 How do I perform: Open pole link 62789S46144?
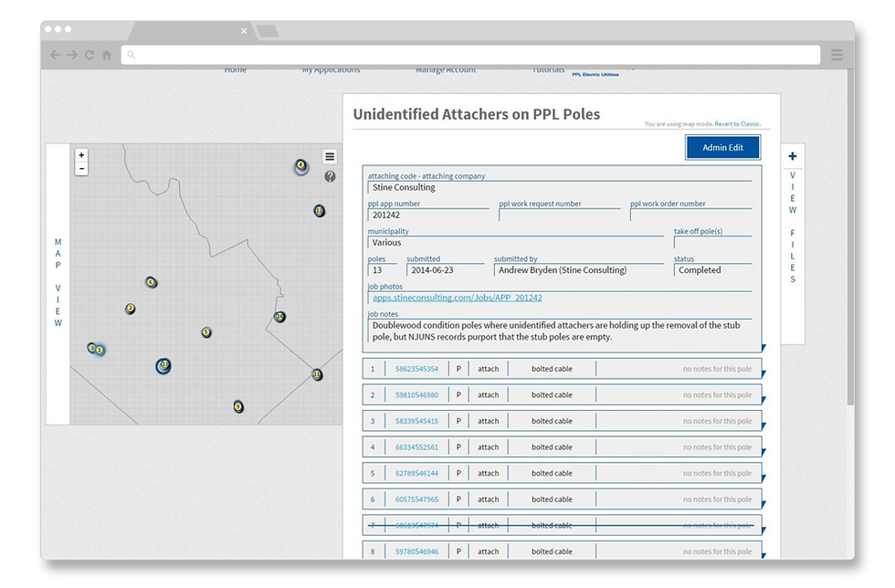pyautogui.click(x=416, y=473)
